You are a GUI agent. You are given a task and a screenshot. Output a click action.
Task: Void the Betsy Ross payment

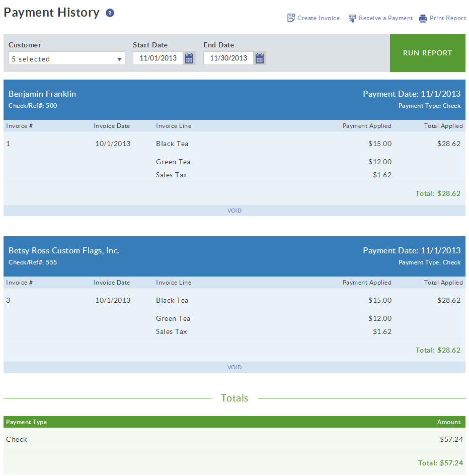234,367
